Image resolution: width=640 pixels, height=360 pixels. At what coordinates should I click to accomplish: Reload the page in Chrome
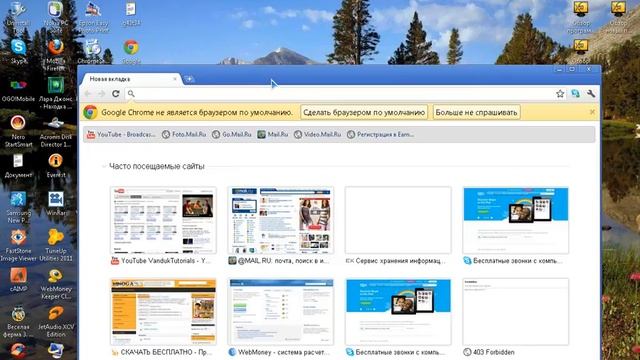point(116,94)
